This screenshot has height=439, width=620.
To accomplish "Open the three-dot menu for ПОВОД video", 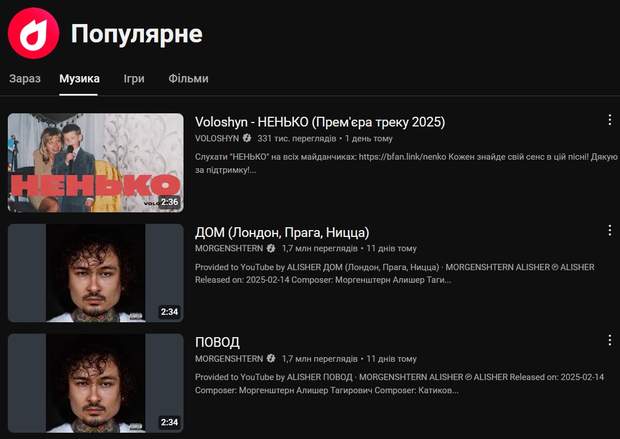I will coord(610,340).
